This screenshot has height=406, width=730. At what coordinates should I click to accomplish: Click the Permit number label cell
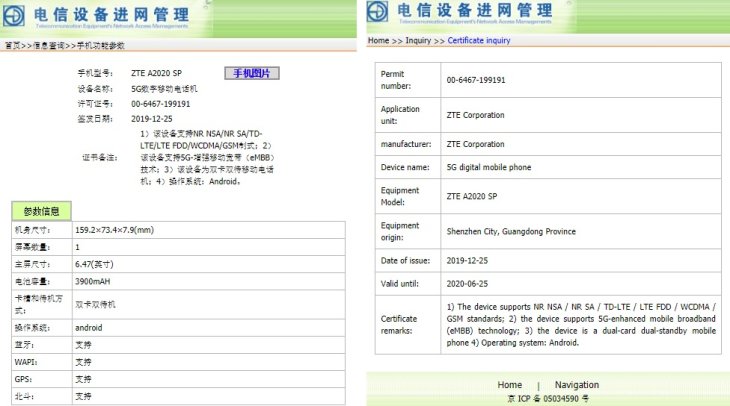point(408,80)
